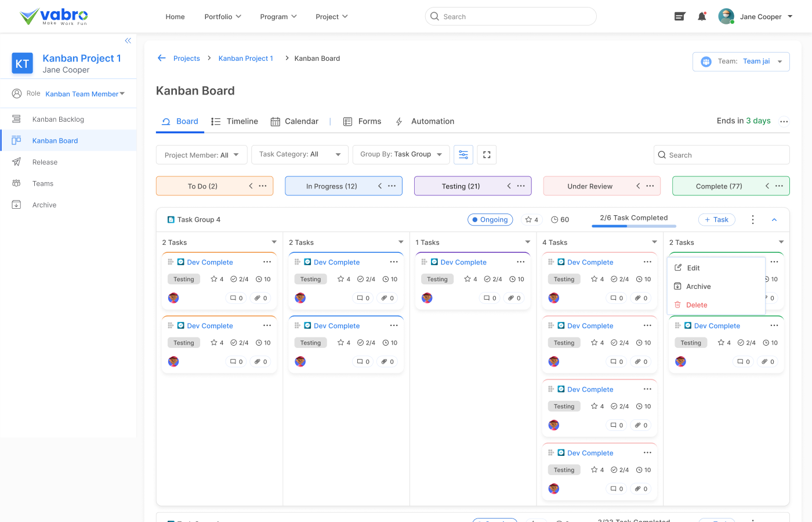Click the notification bell icon

click(x=702, y=17)
